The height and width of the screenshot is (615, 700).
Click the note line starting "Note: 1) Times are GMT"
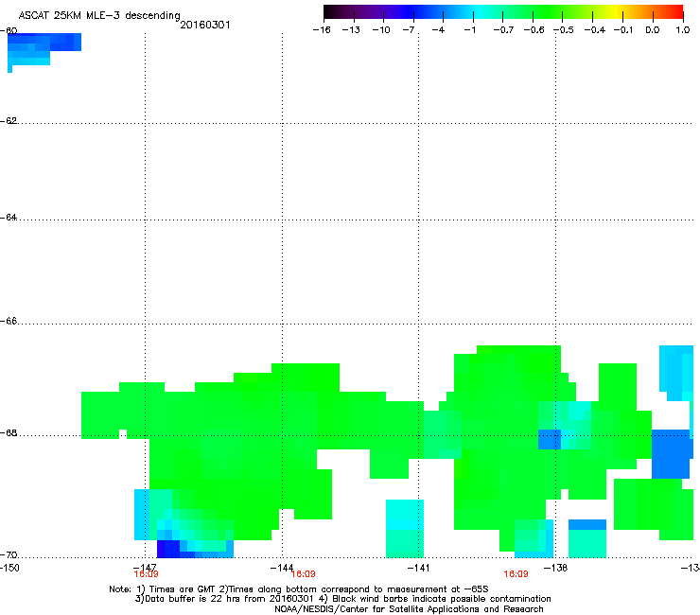click(x=299, y=589)
